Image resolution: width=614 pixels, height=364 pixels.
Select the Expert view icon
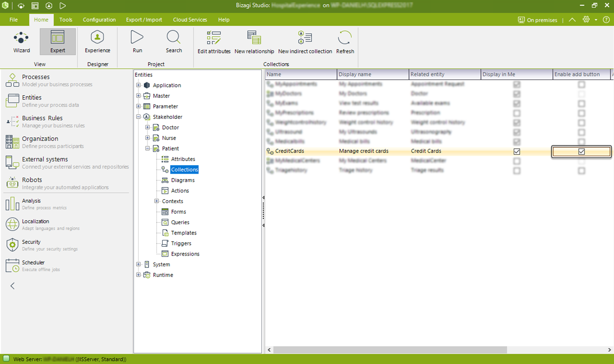point(57,42)
